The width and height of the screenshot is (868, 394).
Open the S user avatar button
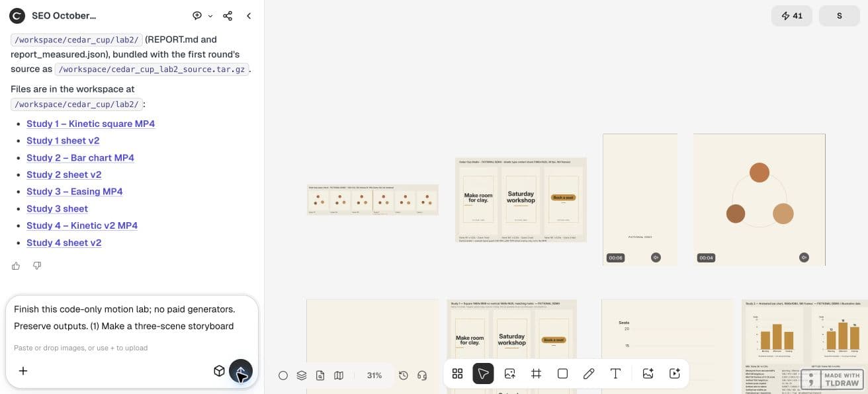click(x=840, y=16)
